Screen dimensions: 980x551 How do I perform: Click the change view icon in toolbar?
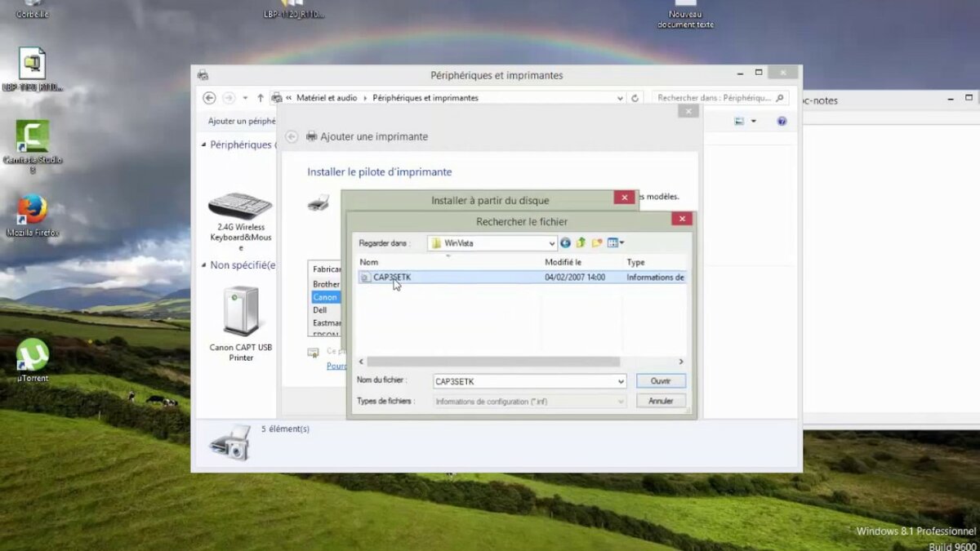pyautogui.click(x=739, y=121)
